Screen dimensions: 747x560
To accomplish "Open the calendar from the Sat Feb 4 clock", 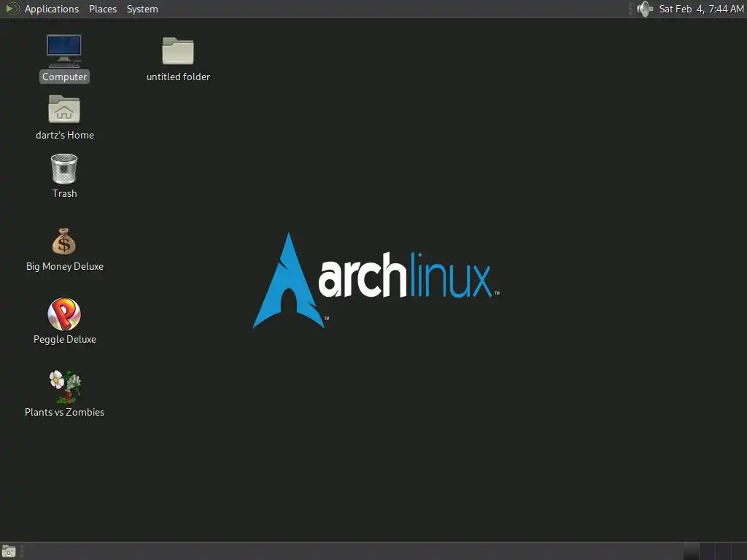I will pos(701,9).
